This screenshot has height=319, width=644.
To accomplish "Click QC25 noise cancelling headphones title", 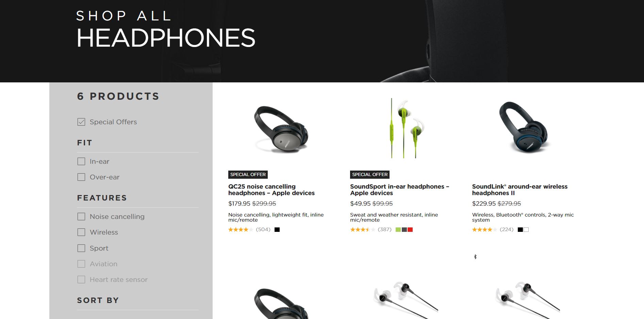I will point(271,190).
